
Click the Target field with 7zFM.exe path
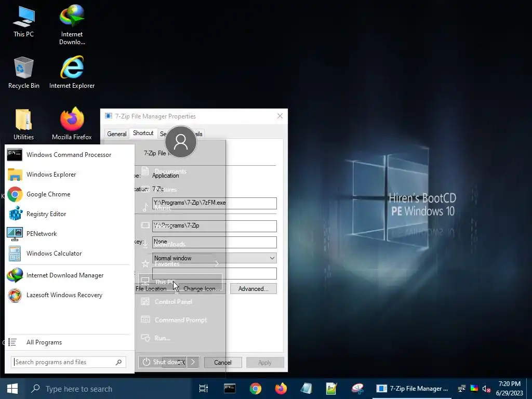click(215, 203)
